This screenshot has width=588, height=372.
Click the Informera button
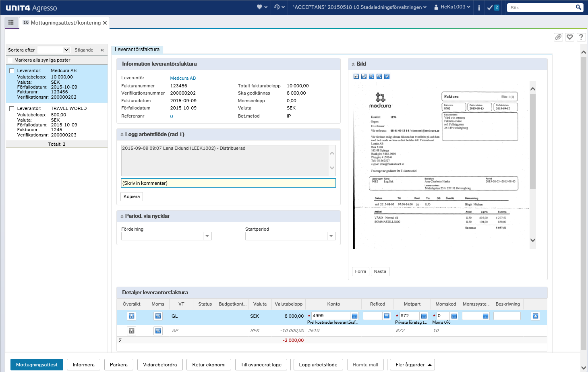coord(83,365)
